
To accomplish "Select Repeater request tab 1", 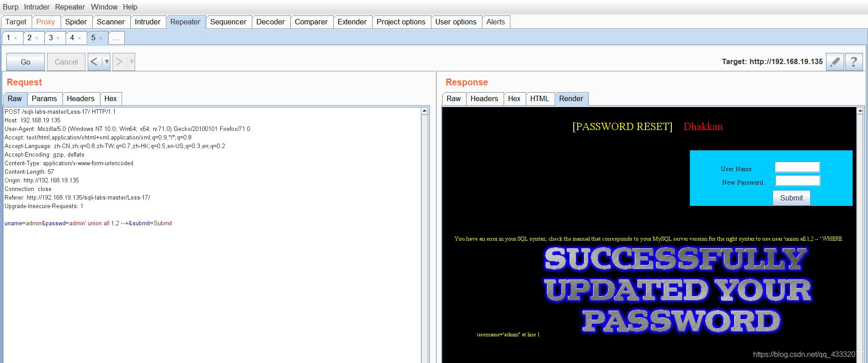I will [x=9, y=38].
